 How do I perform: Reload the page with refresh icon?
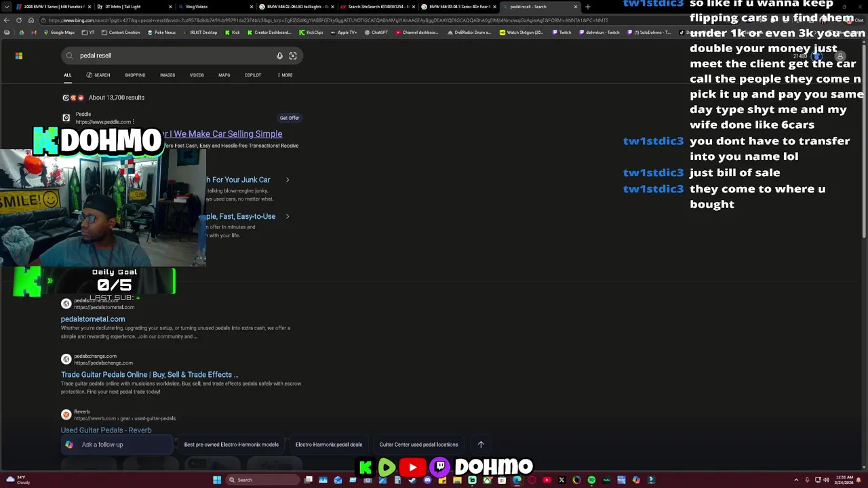pyautogui.click(x=18, y=20)
